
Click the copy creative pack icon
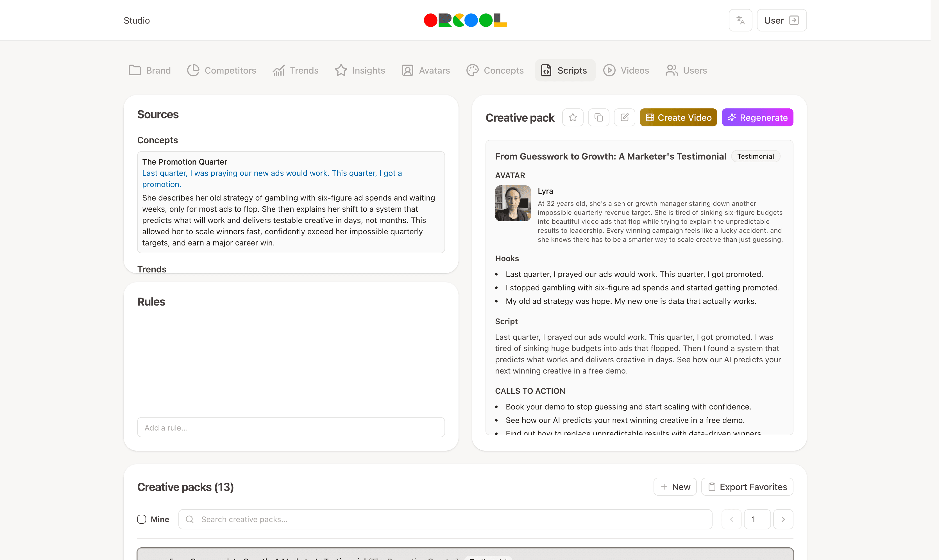598,117
